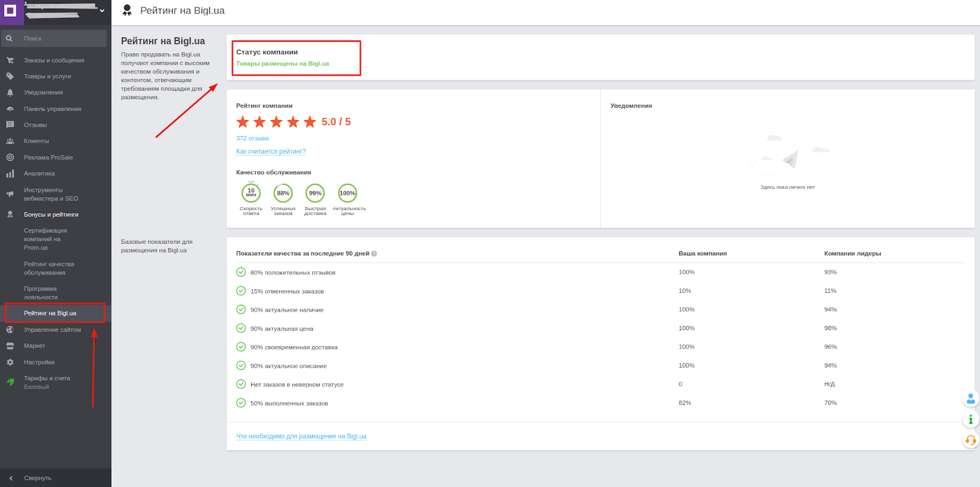Click the megaphone icon for Инструменты вебмастера
This screenshot has height=487, width=980.
[x=10, y=194]
